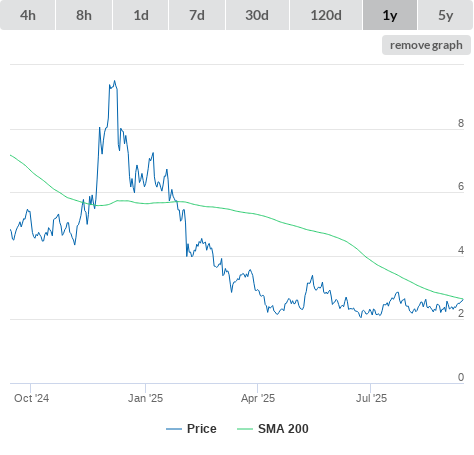Choose the 1d time range tab

coord(141,15)
